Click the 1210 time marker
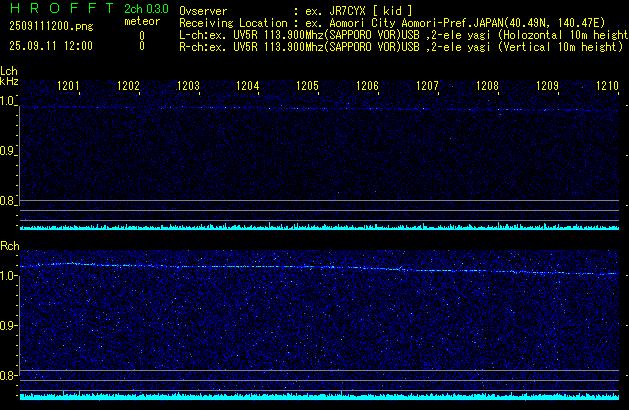The image size is (629, 410). 607,86
